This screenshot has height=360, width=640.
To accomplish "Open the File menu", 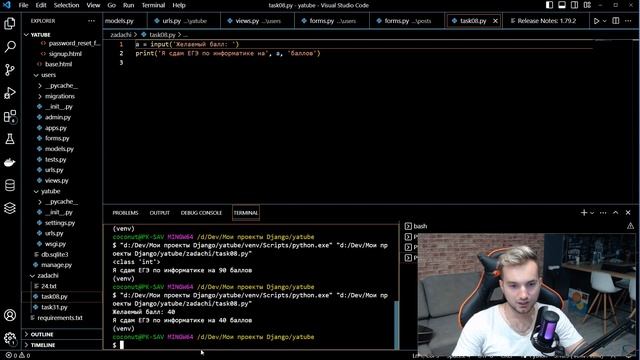I will (24, 5).
